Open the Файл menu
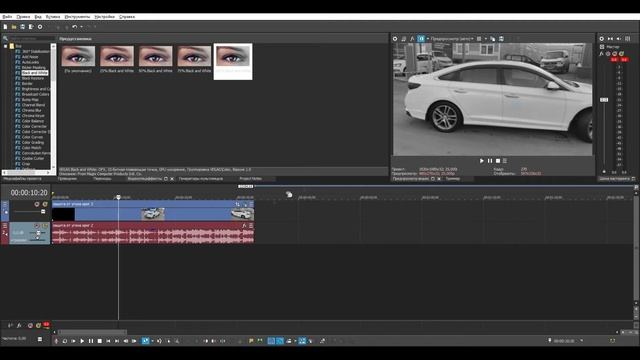 (7, 17)
